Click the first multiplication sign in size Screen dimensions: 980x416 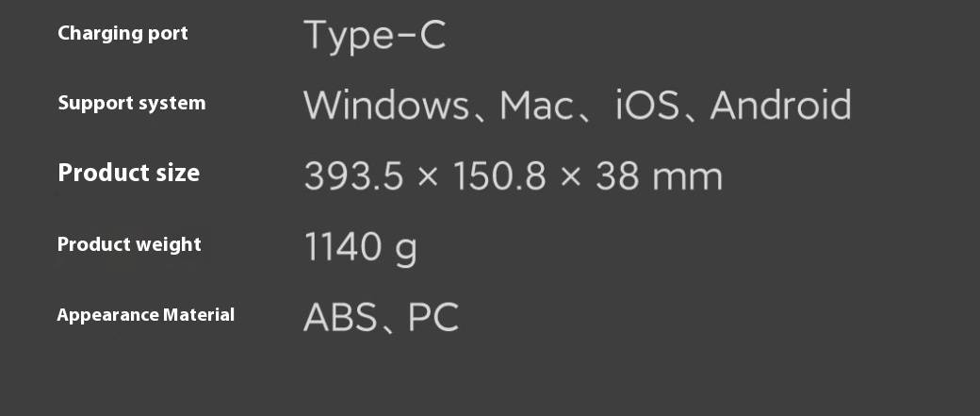coord(428,178)
